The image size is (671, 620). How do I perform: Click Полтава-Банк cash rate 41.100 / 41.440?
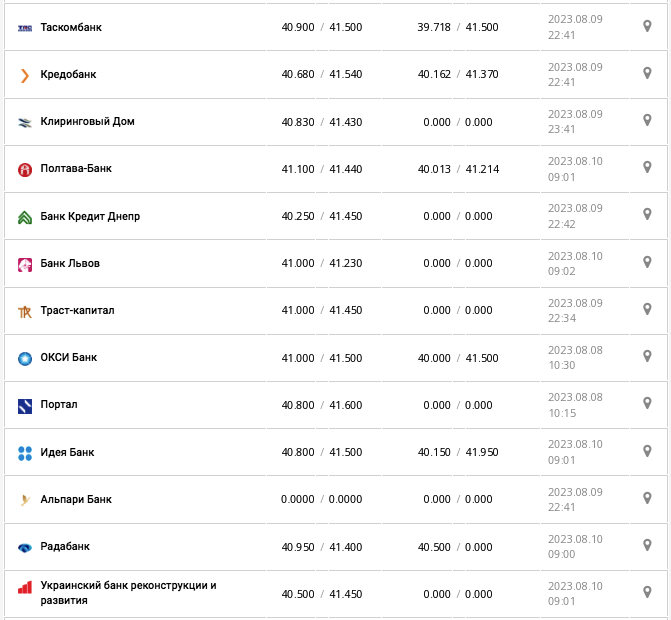coord(321,169)
